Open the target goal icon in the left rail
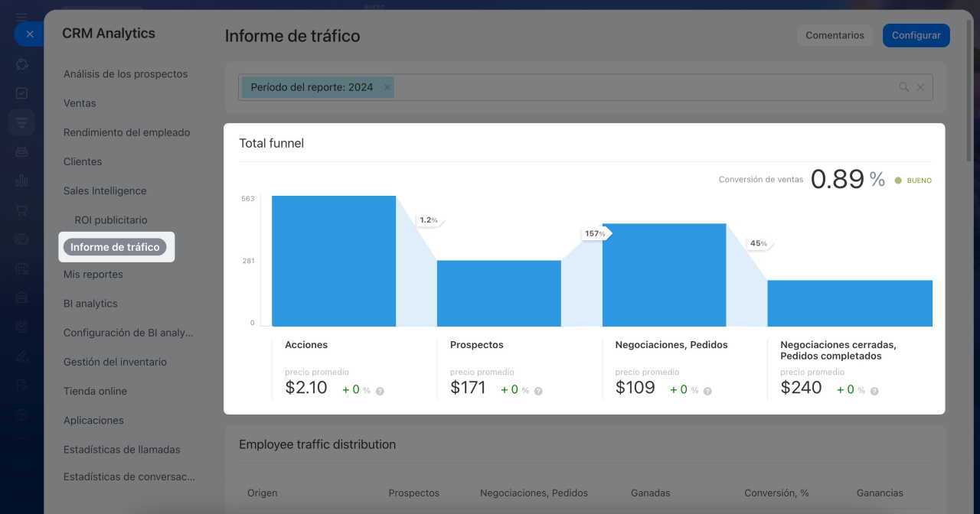The height and width of the screenshot is (514, 980). pyautogui.click(x=21, y=326)
